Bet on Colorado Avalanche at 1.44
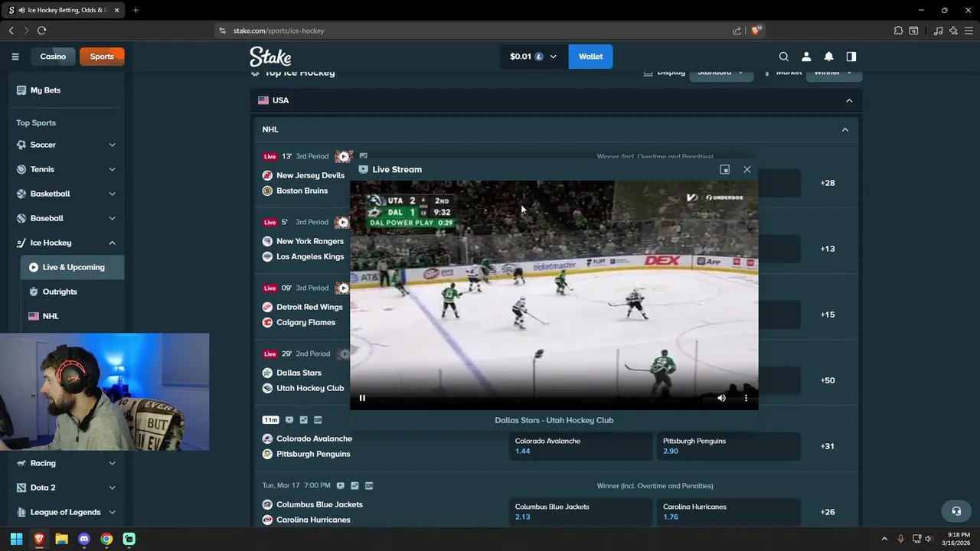The image size is (980, 551). click(580, 446)
